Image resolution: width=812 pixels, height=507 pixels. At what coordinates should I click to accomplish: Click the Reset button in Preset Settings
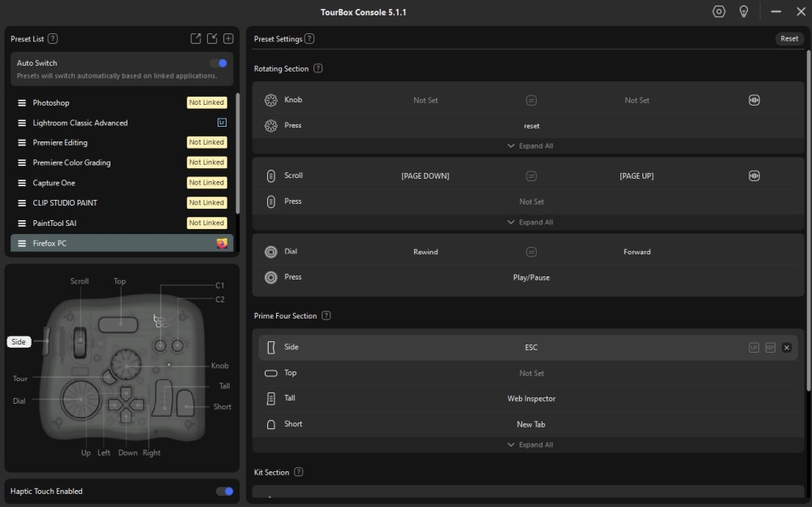[788, 37]
